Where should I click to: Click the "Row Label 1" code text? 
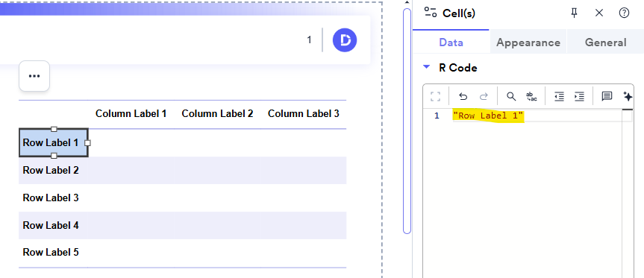tap(488, 116)
